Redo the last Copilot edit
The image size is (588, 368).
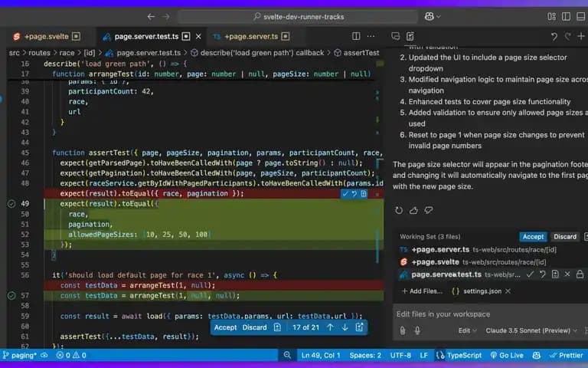(568, 37)
